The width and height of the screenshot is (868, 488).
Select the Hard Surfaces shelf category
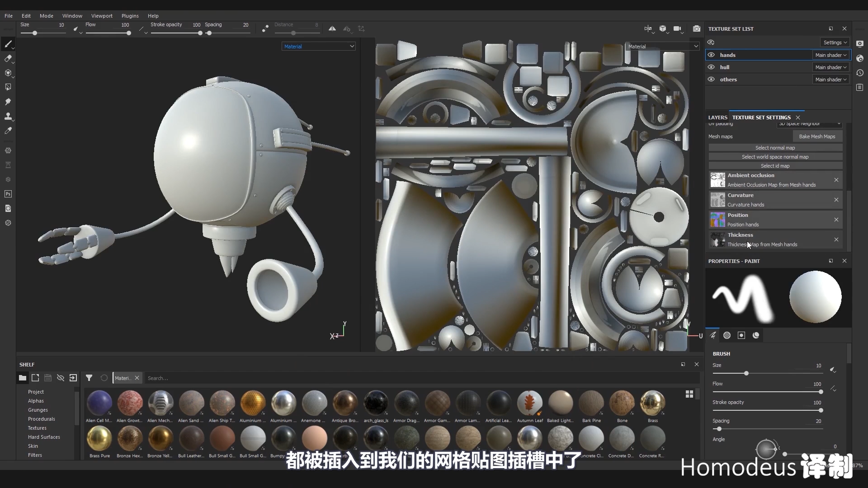pyautogui.click(x=44, y=437)
